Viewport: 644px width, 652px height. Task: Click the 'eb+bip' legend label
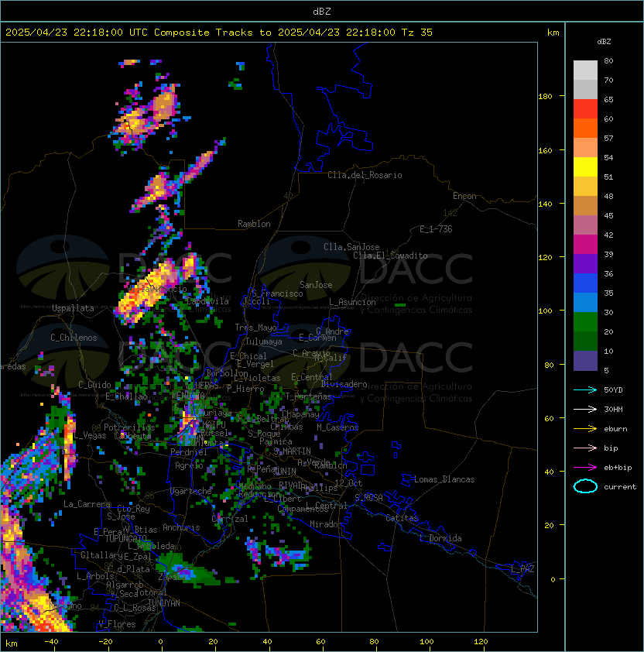point(618,468)
